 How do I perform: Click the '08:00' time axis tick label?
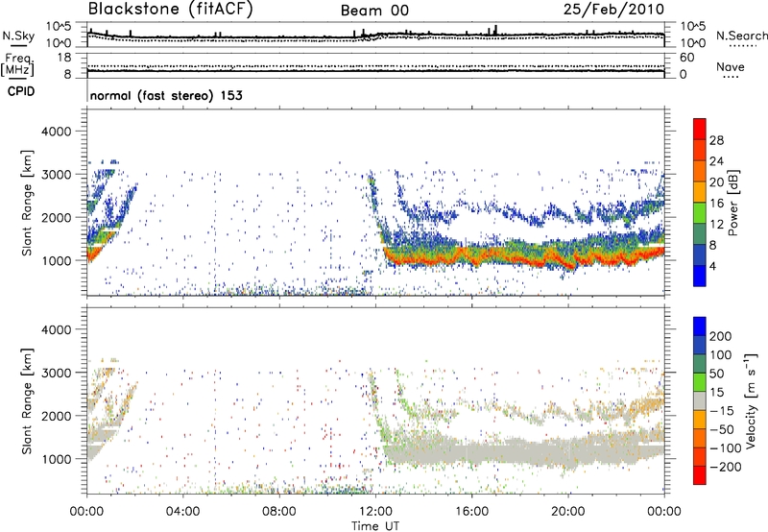tap(278, 512)
